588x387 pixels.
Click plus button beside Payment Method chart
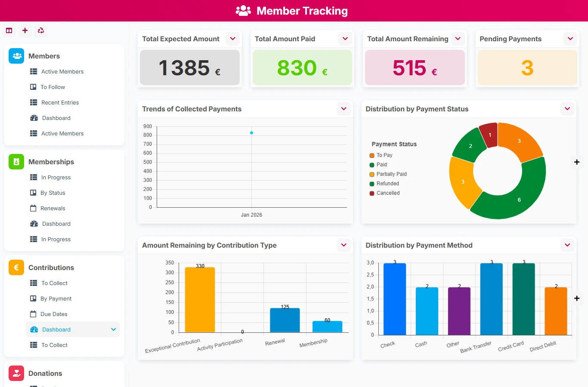(577, 298)
